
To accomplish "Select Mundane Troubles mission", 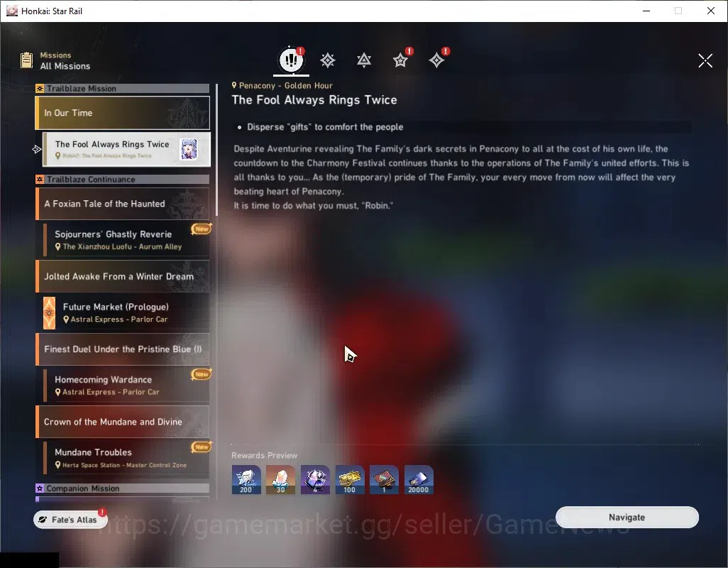I will click(126, 458).
